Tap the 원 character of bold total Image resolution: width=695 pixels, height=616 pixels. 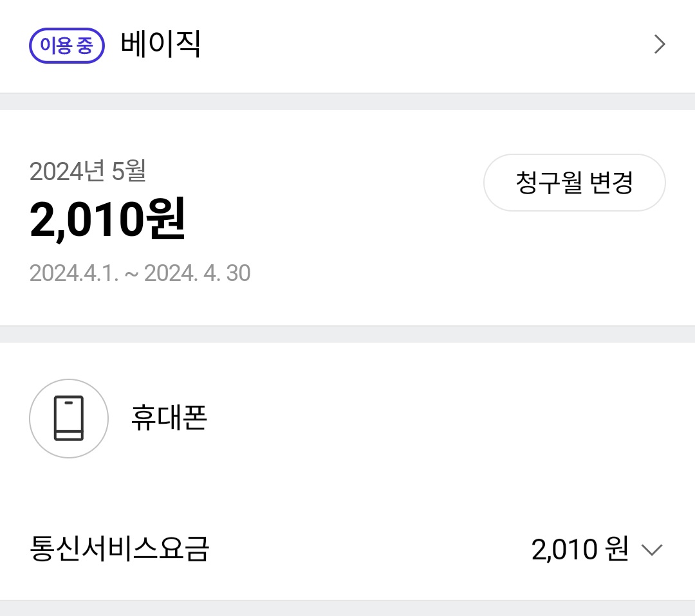coord(167,219)
